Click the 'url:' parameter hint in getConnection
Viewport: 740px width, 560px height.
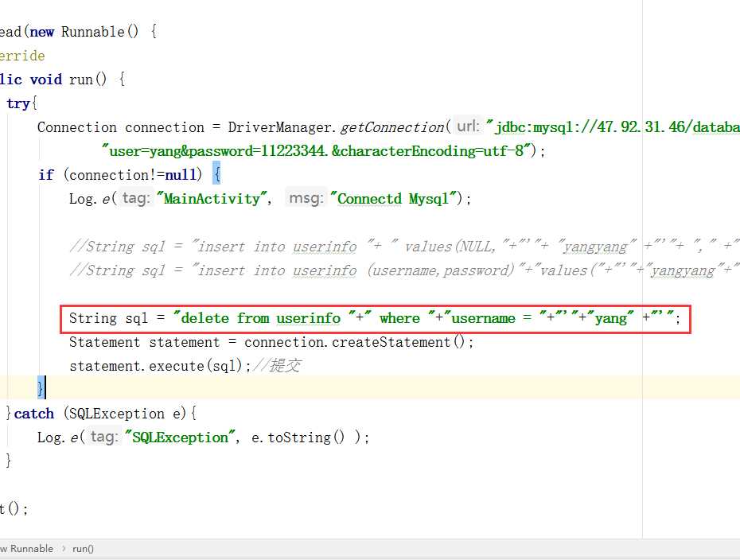click(x=468, y=126)
